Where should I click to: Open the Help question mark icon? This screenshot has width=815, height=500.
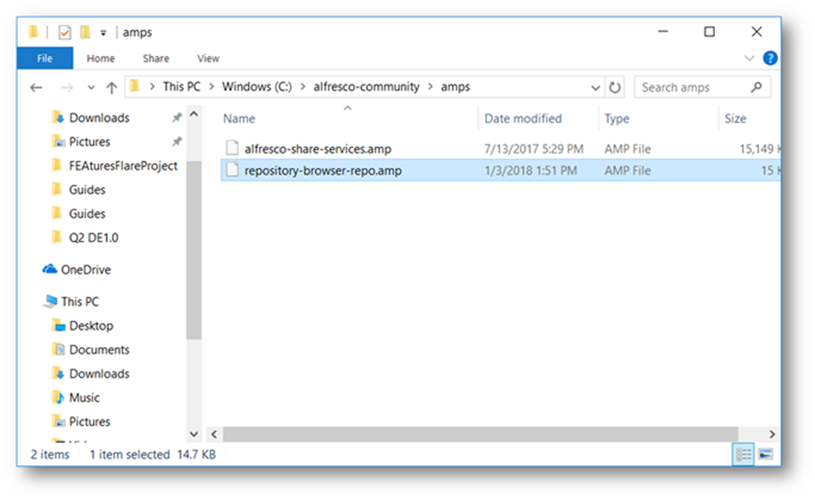(x=770, y=59)
